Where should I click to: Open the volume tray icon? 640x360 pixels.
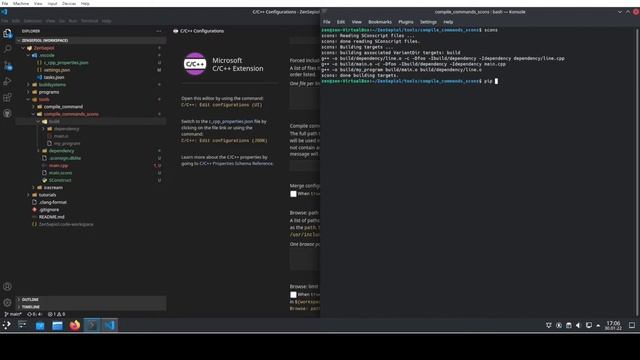pyautogui.click(x=578, y=325)
